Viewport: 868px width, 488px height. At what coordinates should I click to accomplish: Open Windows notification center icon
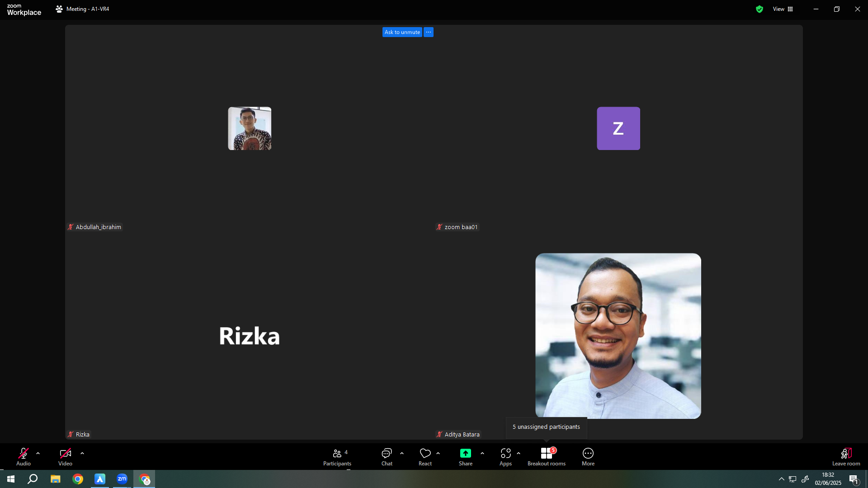[854, 479]
